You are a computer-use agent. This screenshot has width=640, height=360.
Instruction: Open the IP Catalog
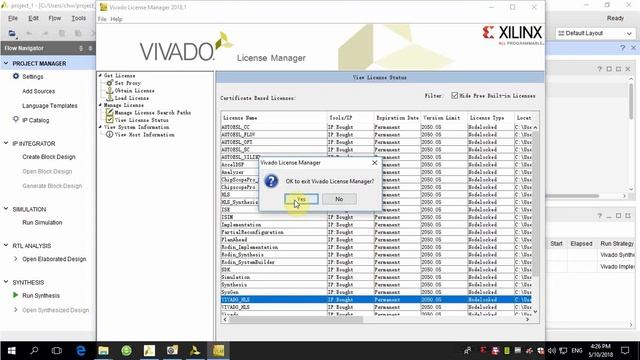(x=36, y=120)
